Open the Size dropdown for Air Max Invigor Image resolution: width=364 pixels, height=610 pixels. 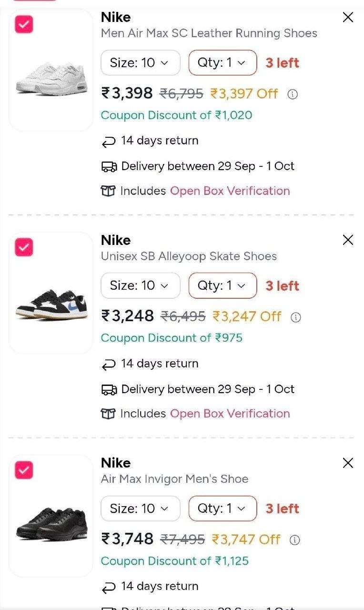(141, 508)
